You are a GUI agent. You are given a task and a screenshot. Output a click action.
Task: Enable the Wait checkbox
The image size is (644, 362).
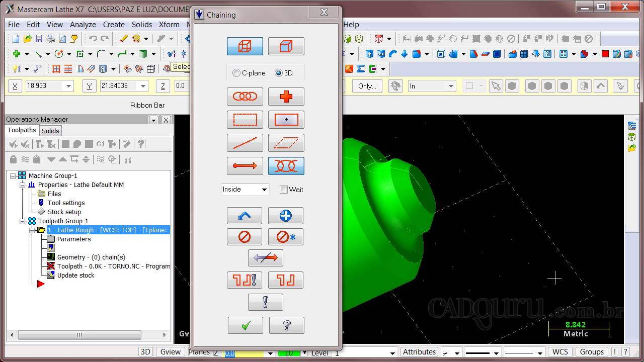pyautogui.click(x=284, y=190)
